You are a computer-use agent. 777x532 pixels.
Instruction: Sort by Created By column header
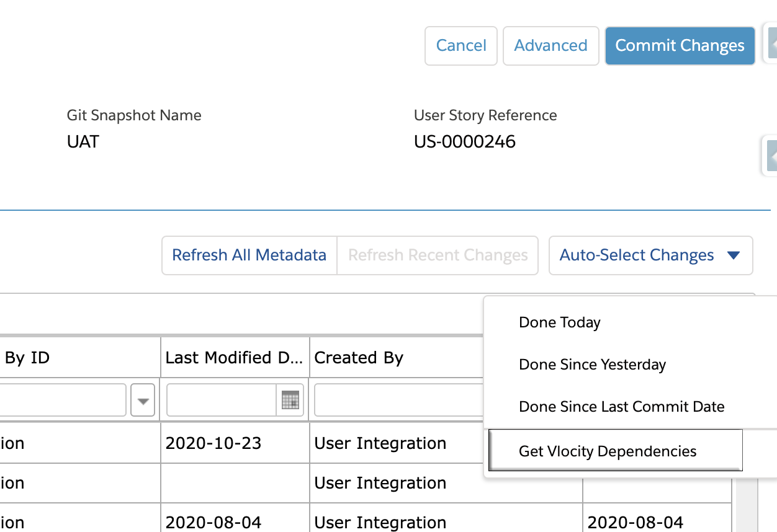coord(396,357)
